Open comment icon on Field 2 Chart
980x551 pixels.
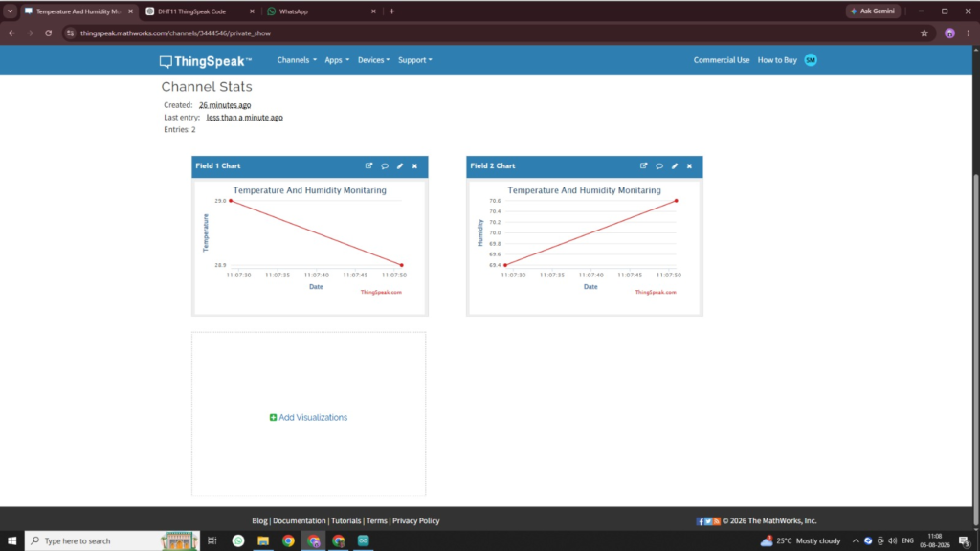(659, 166)
